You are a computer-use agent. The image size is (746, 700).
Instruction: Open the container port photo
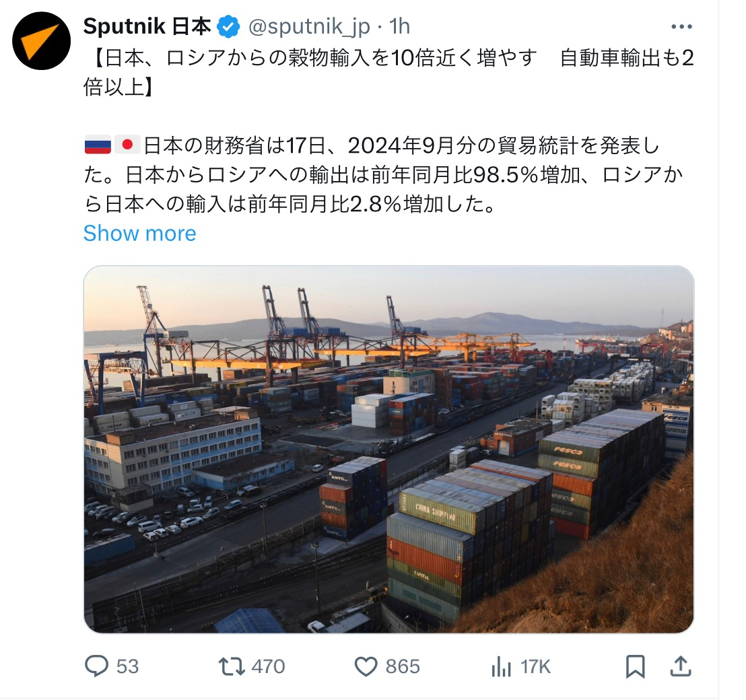pos(388,450)
